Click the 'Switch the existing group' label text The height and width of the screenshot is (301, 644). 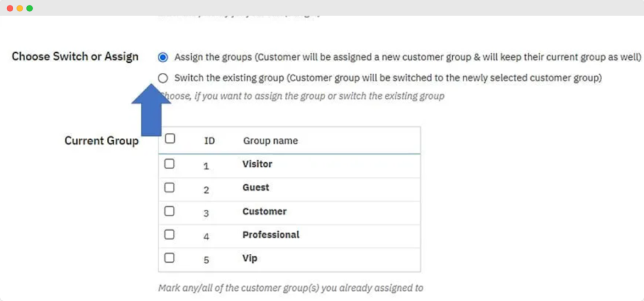click(388, 79)
